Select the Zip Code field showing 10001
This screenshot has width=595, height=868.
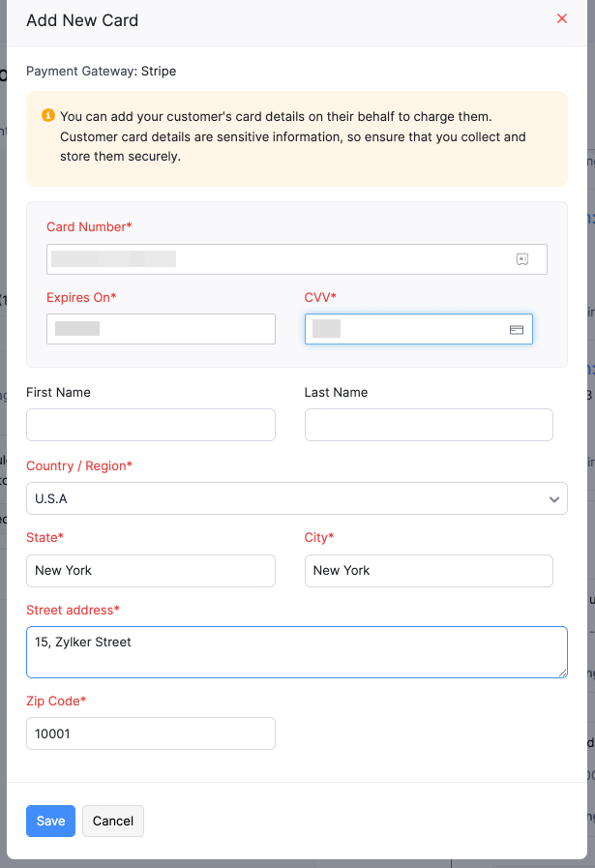point(150,733)
